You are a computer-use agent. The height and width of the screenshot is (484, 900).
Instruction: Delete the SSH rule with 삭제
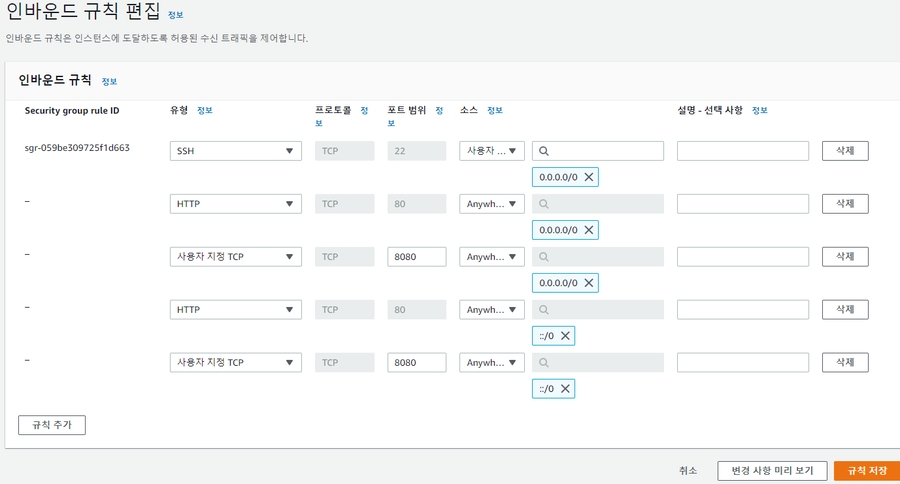coord(844,151)
